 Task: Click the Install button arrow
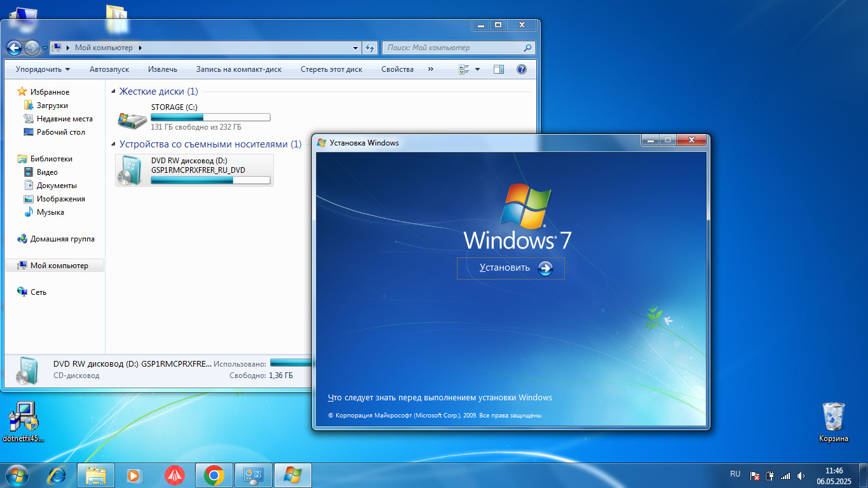tap(545, 268)
